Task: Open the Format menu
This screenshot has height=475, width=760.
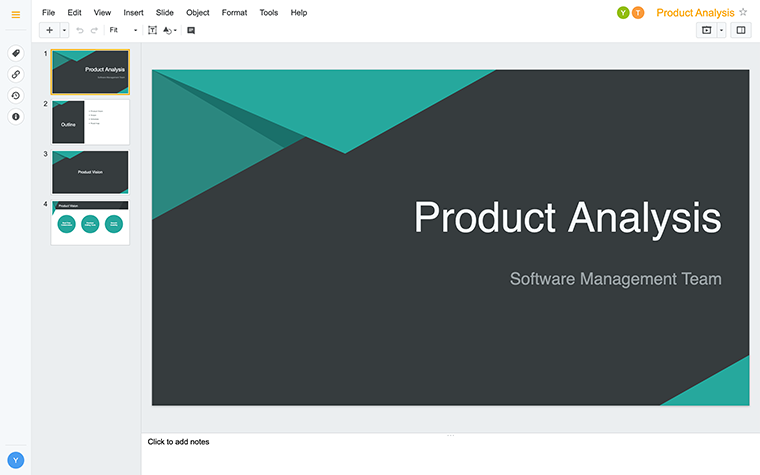Action: tap(234, 13)
